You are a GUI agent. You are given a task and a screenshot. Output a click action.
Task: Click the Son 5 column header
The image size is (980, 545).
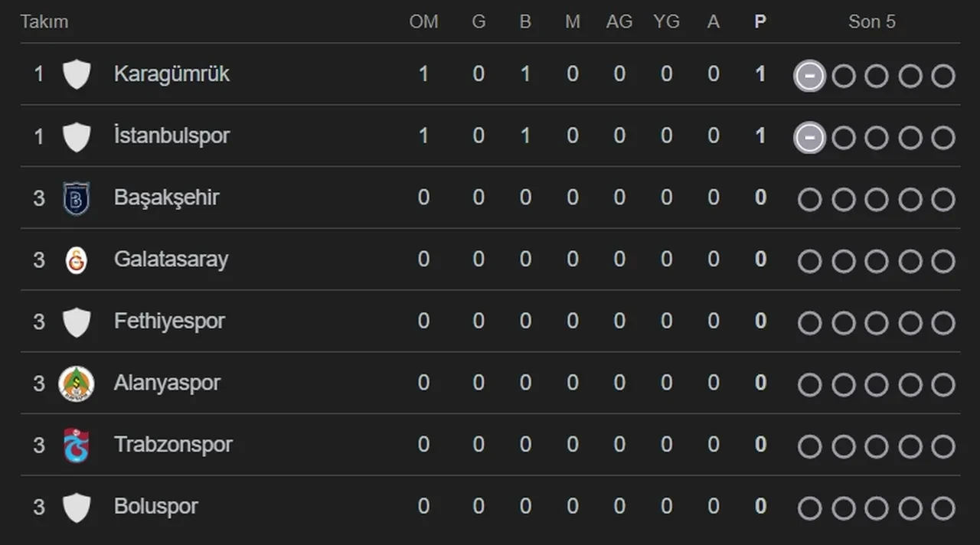pyautogui.click(x=871, y=21)
